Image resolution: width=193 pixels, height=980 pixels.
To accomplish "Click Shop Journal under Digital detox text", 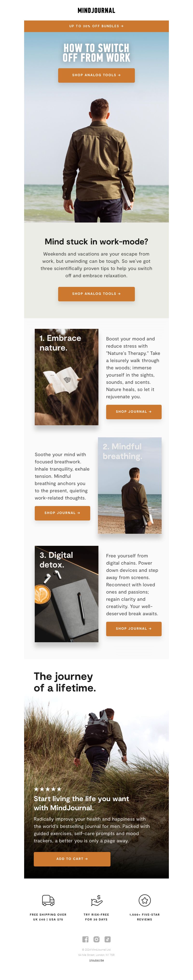I will [x=134, y=629].
